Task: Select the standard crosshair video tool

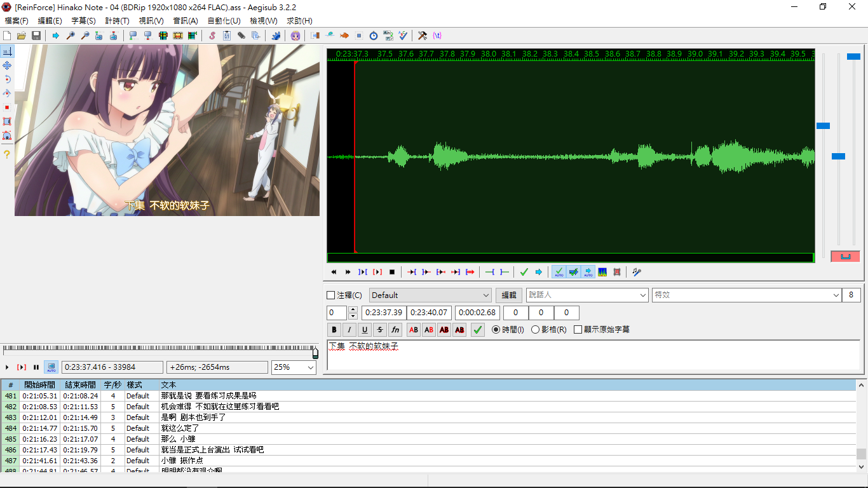Action: (x=7, y=51)
